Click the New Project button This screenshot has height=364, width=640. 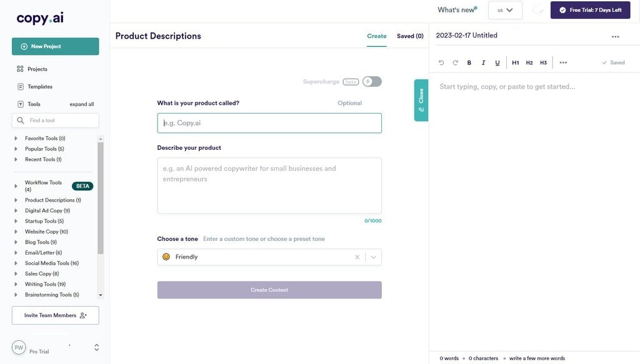pos(55,46)
